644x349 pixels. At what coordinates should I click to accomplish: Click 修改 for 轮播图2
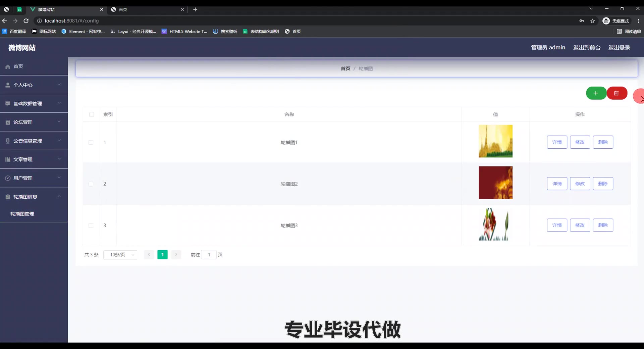click(580, 184)
